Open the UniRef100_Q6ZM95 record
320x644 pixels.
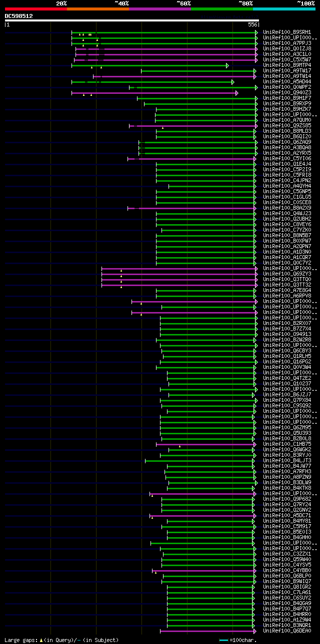click(287, 428)
